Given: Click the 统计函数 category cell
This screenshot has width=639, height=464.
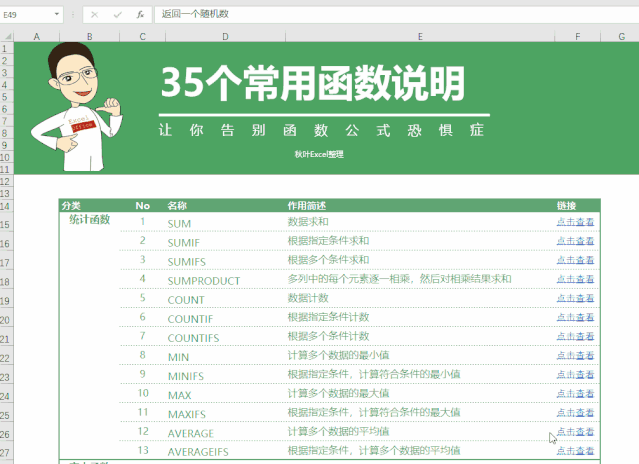Looking at the screenshot, I should tap(90, 220).
